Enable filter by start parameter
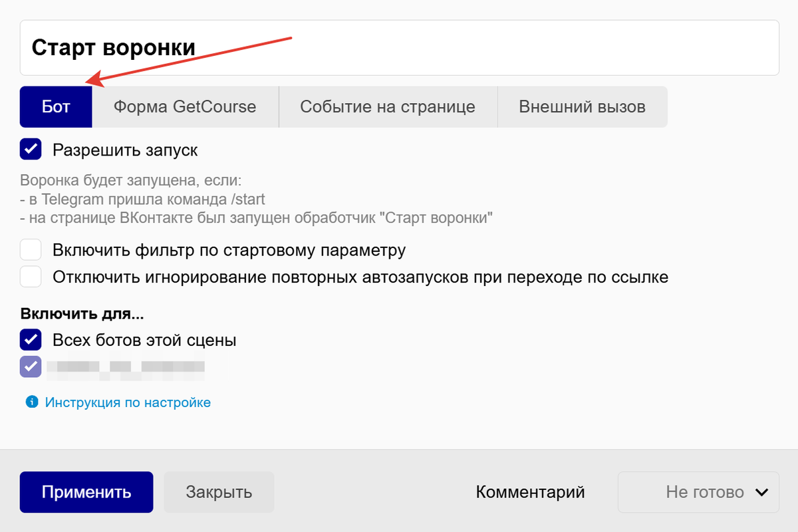 click(31, 249)
